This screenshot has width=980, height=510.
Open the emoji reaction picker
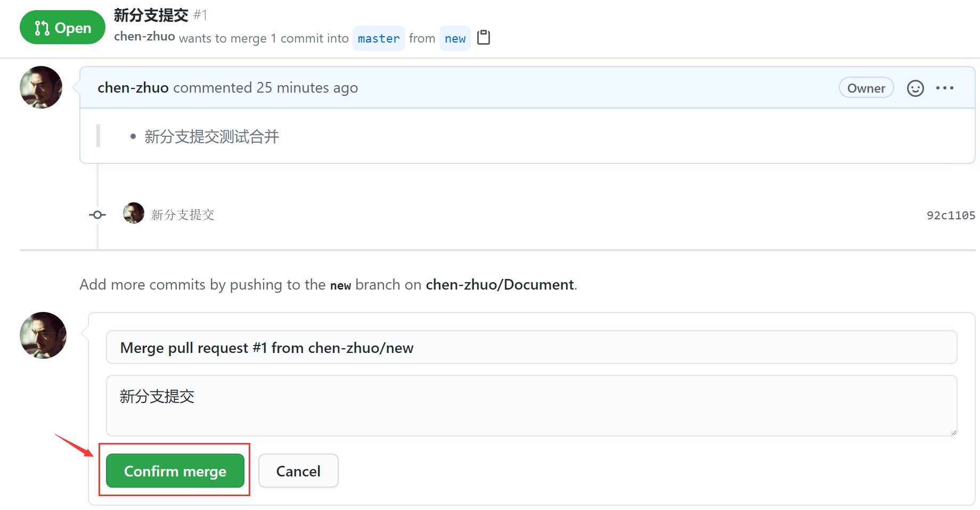coord(915,88)
